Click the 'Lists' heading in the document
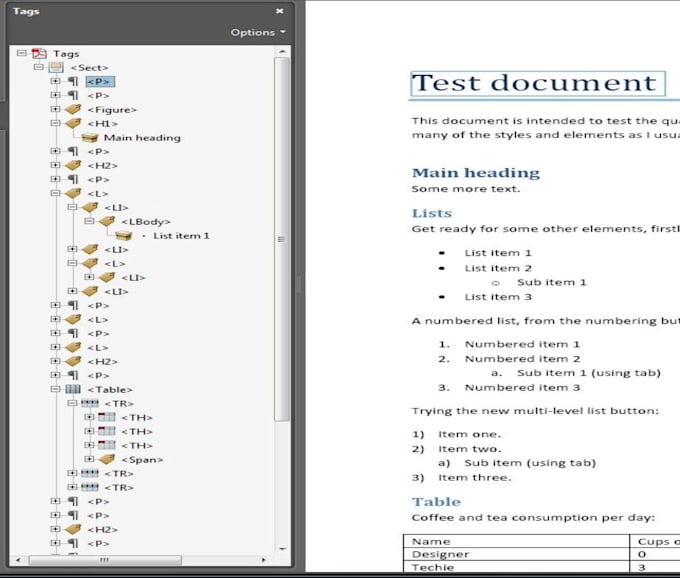680x578 pixels. (x=432, y=213)
